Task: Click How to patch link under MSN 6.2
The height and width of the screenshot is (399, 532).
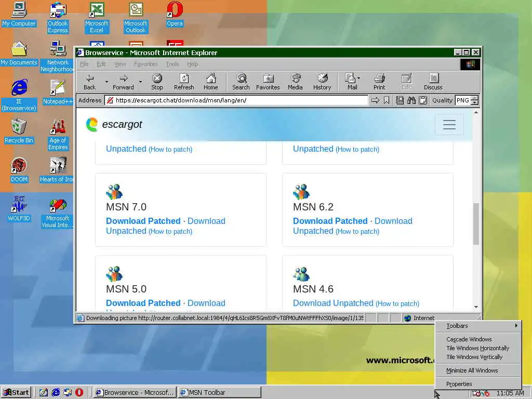Action: click(x=357, y=231)
